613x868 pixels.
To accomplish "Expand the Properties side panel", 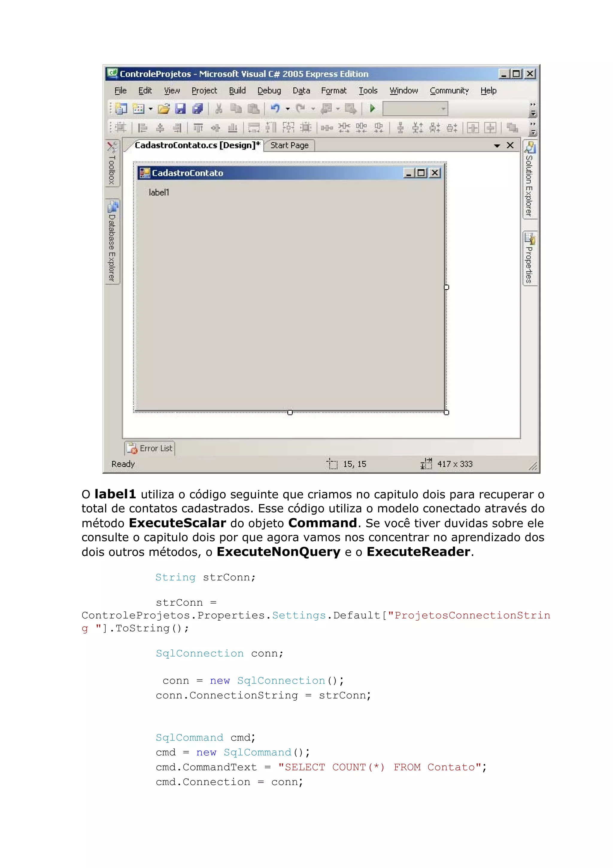I will pos(530,258).
